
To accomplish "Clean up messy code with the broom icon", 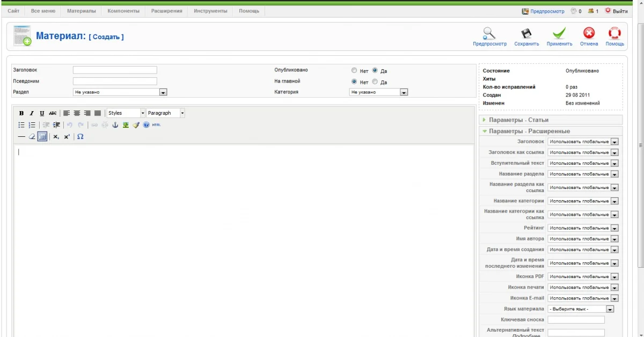I will coord(136,125).
